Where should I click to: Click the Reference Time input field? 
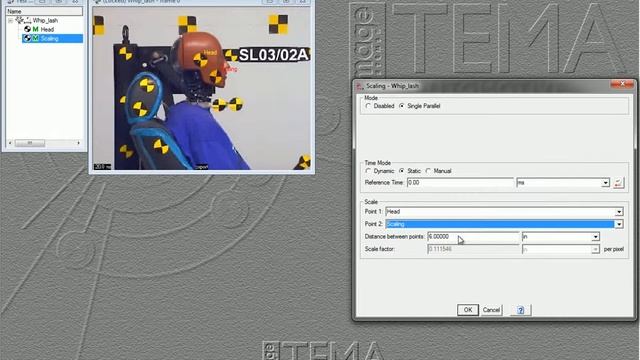point(460,182)
